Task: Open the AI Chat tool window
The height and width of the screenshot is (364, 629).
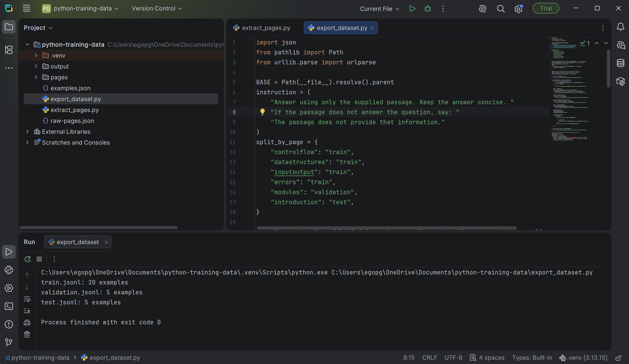Action: pyautogui.click(x=621, y=45)
